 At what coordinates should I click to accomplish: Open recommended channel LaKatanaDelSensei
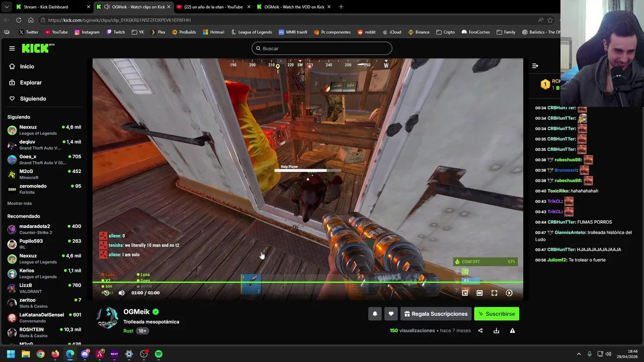(44, 318)
